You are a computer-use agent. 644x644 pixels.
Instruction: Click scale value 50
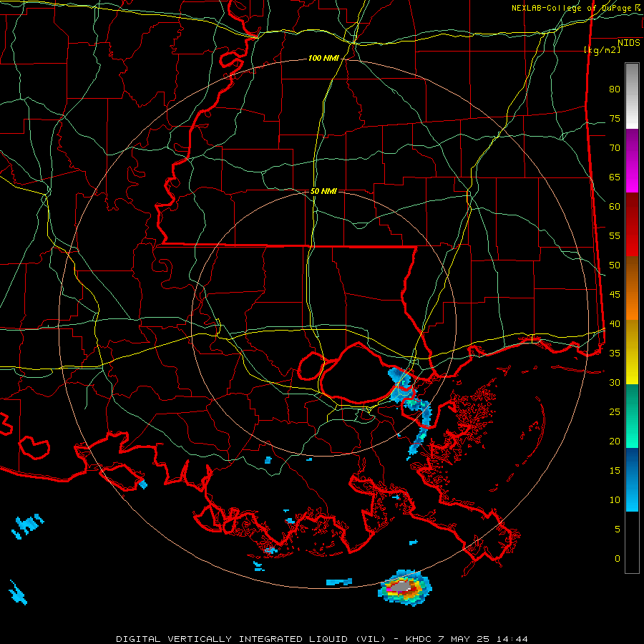615,265
